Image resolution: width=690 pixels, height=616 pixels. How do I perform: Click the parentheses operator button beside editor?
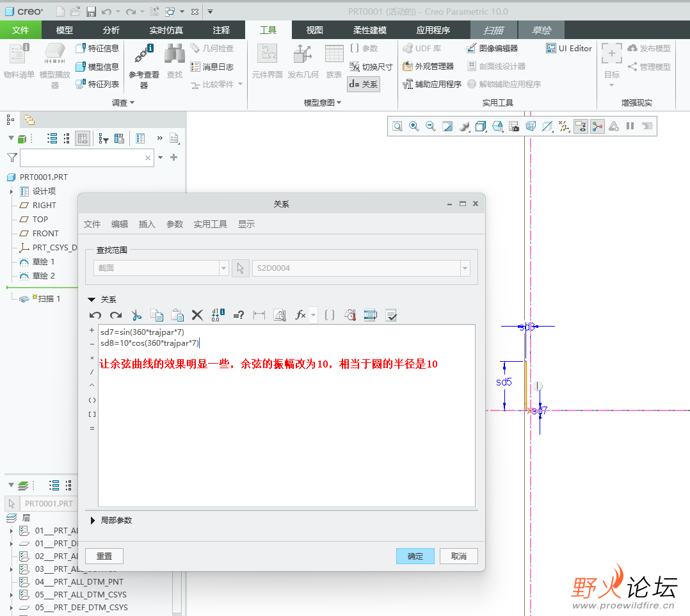(92, 400)
